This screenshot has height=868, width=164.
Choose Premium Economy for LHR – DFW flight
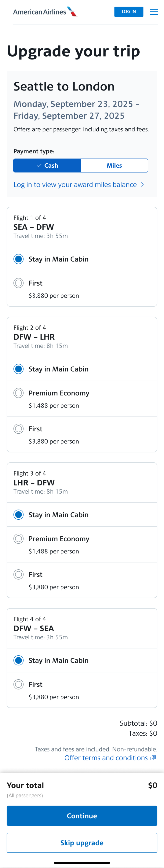point(19,538)
